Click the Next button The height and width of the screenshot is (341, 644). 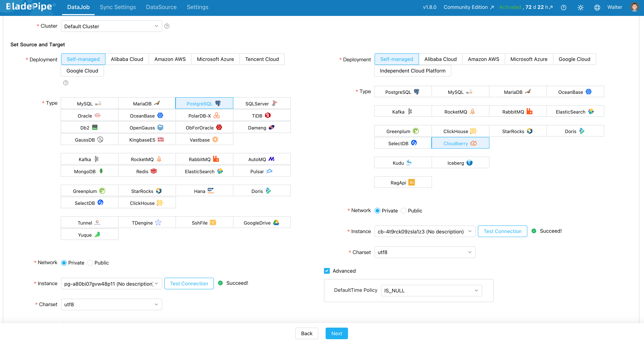coord(337,333)
